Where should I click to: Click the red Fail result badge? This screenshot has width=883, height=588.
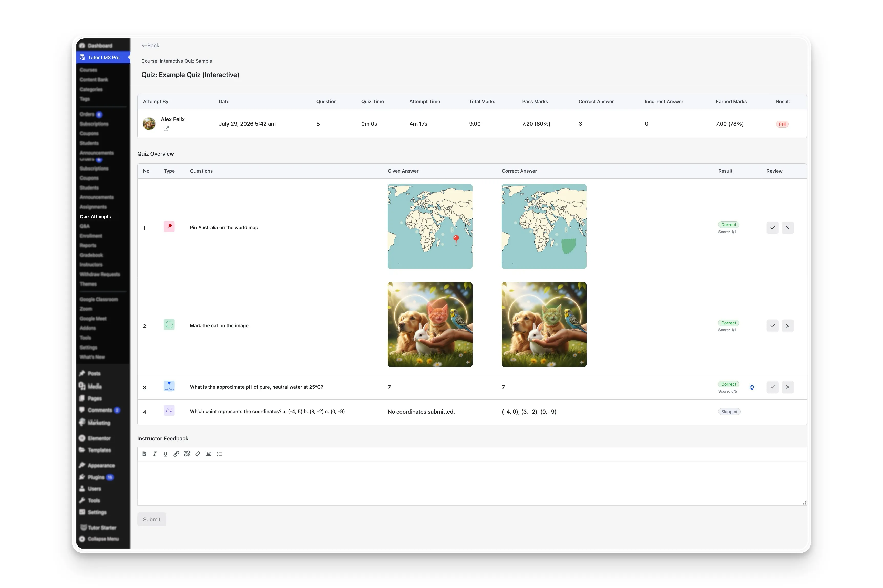[782, 124]
